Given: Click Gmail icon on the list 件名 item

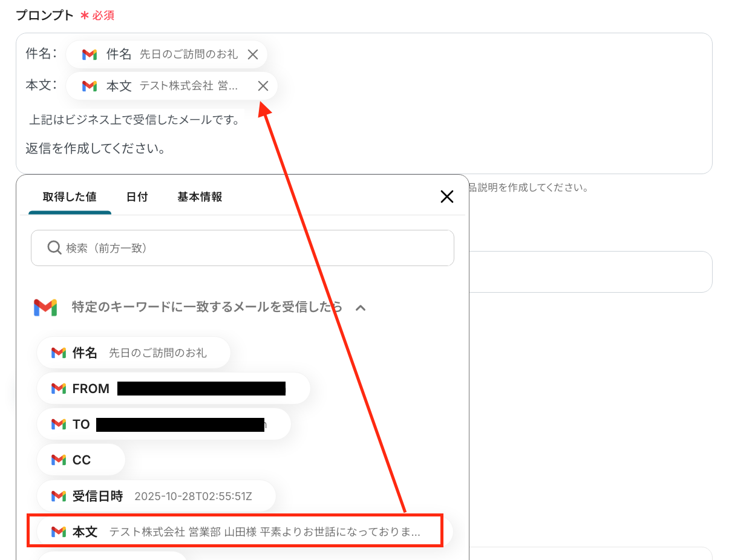Looking at the screenshot, I should coord(59,353).
